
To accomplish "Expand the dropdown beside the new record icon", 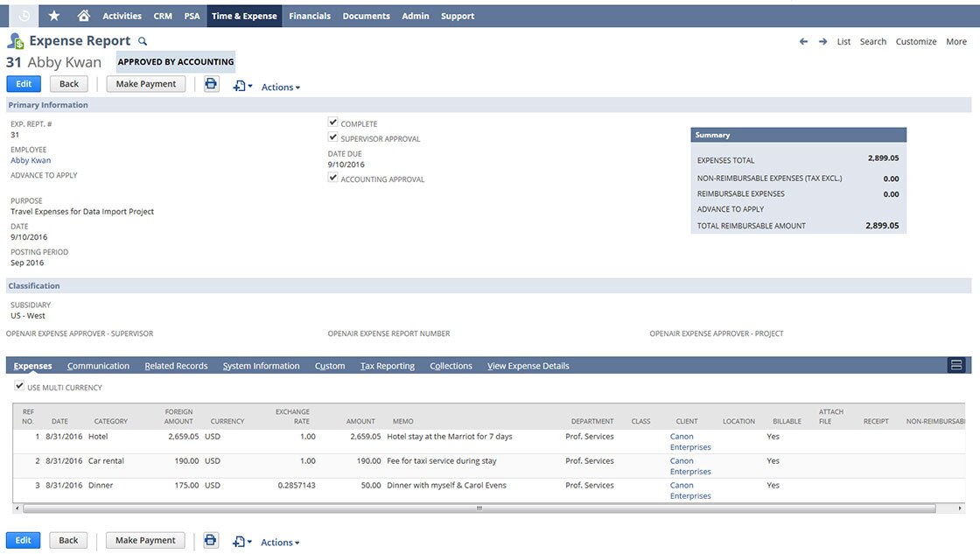I will (249, 87).
